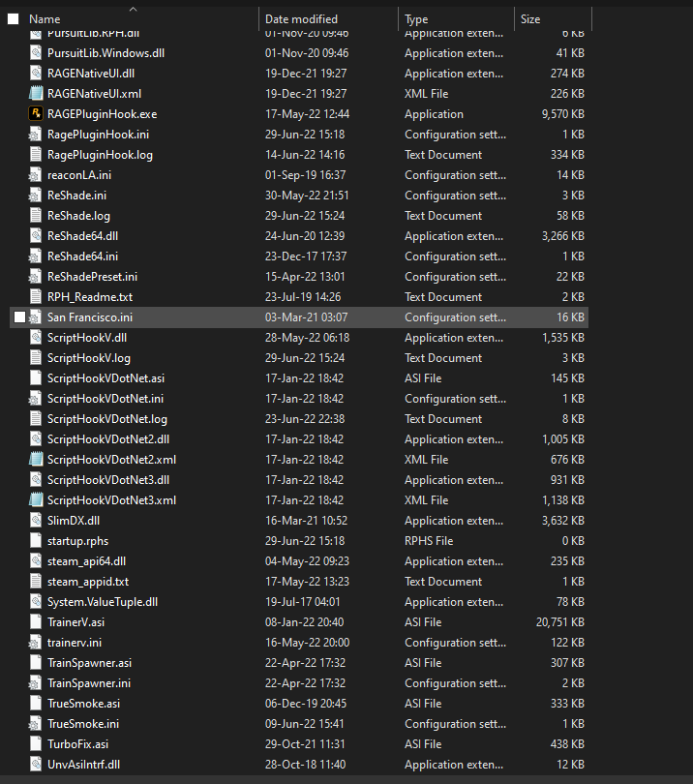Click the ScriptHookVDotNet3.xml file icon

[36, 500]
